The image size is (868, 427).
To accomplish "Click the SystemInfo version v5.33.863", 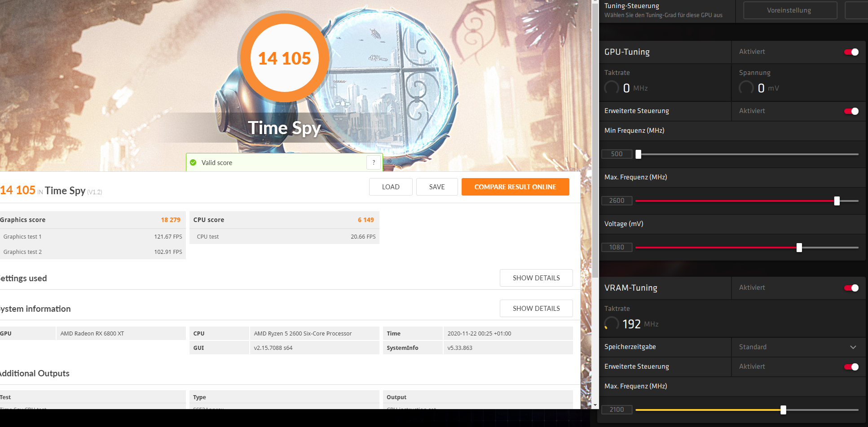I will (x=460, y=348).
